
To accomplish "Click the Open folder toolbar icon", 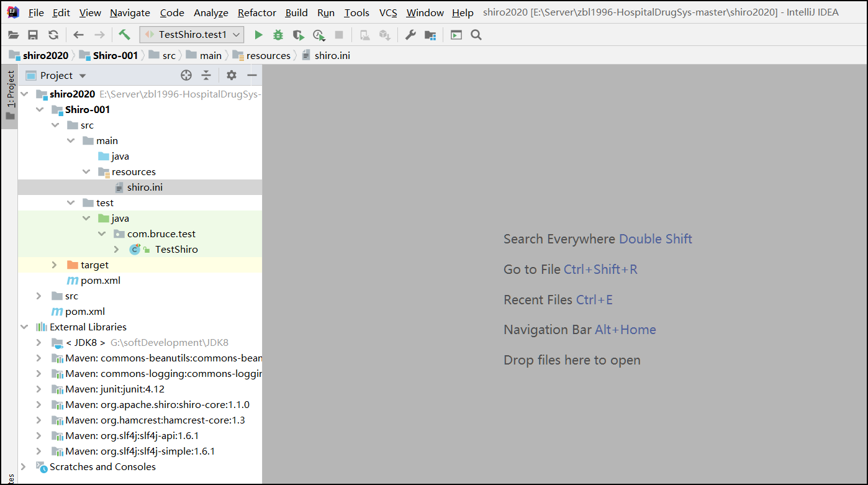I will [x=13, y=35].
